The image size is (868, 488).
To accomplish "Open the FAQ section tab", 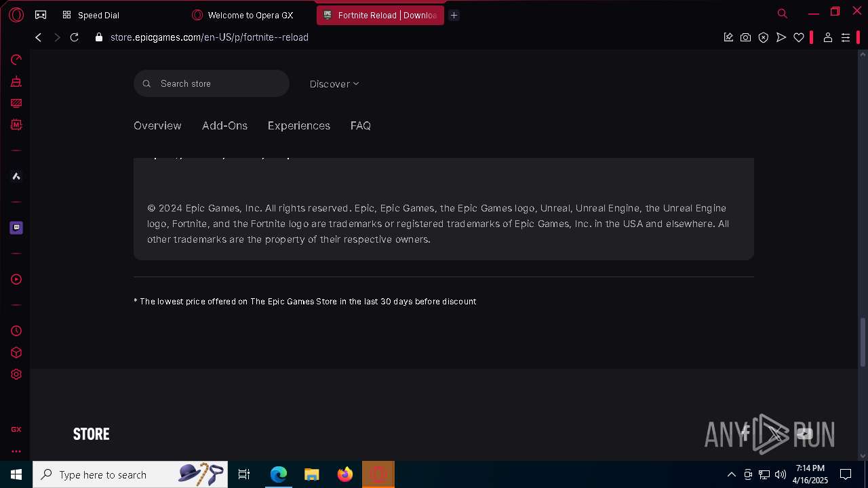I will tap(361, 125).
